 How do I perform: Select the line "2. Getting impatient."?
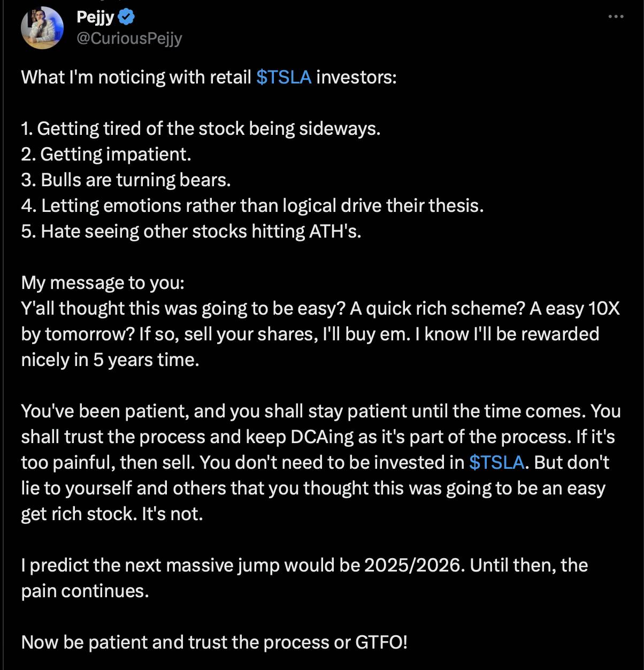[x=106, y=154]
